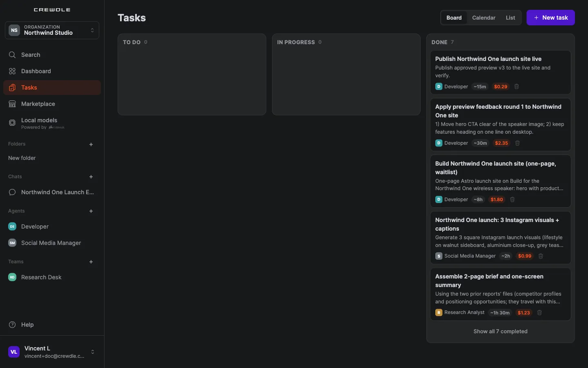
Task: Expand the Vincent L account menu
Action: (x=52, y=352)
